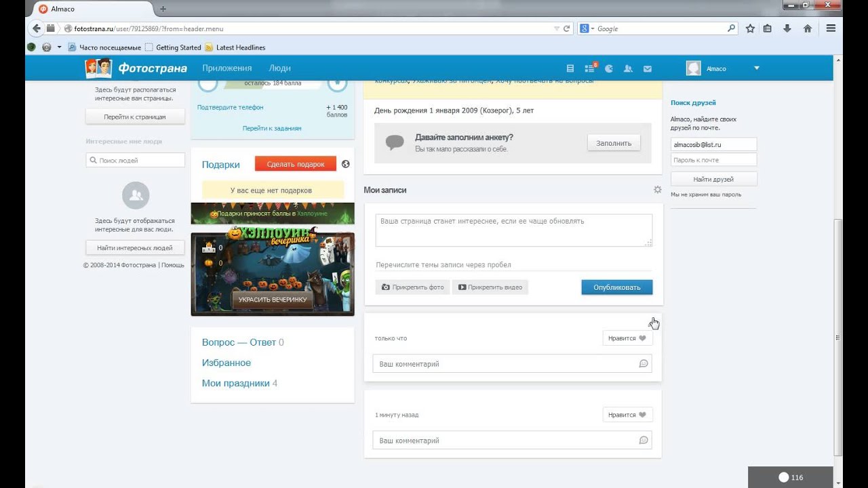Viewport: 868px width, 488px height.
Task: Open the Люди header menu
Action: click(279, 68)
